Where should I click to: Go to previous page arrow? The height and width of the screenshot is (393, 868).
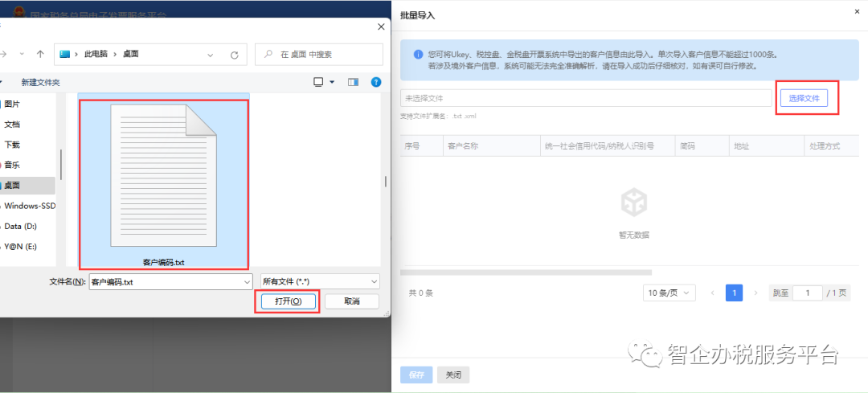(x=712, y=293)
